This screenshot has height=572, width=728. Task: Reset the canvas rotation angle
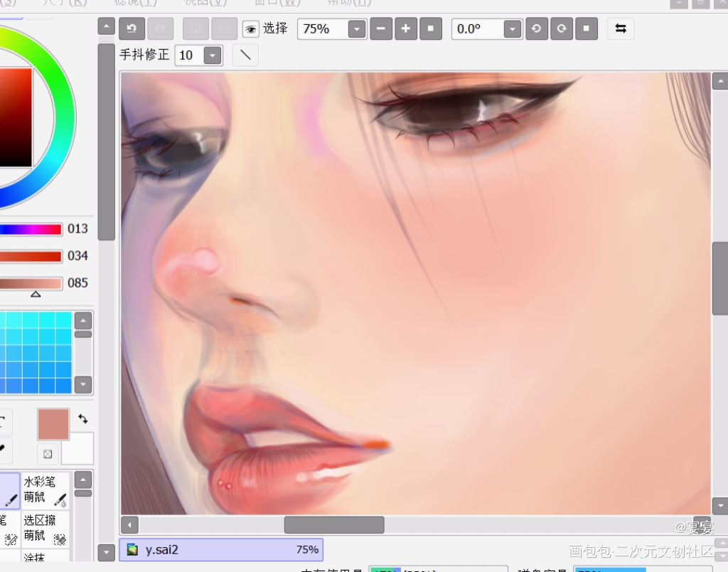tap(586, 29)
